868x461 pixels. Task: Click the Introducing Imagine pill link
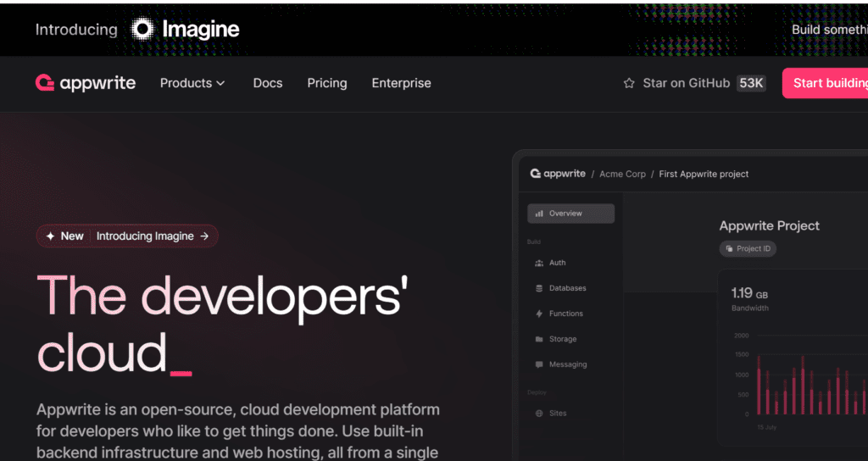127,236
